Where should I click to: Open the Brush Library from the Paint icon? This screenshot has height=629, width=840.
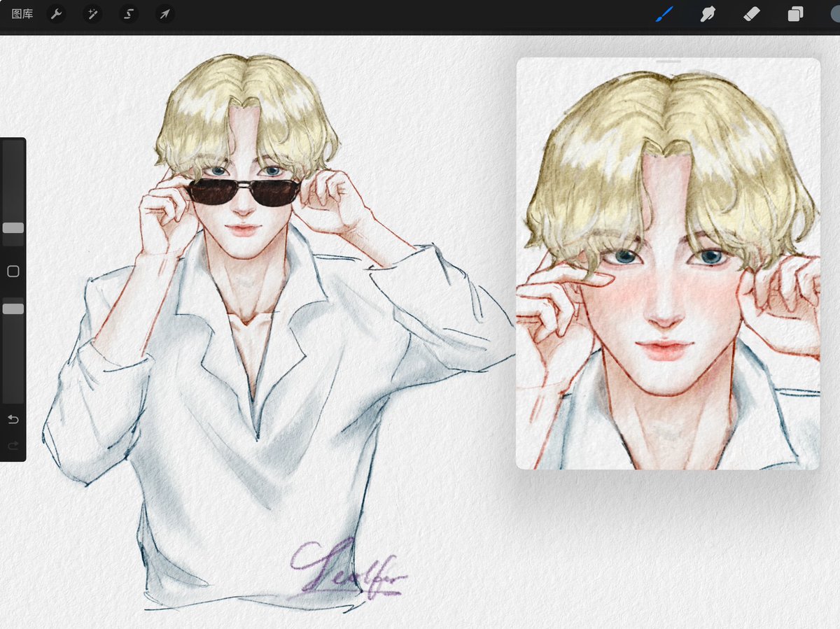664,13
